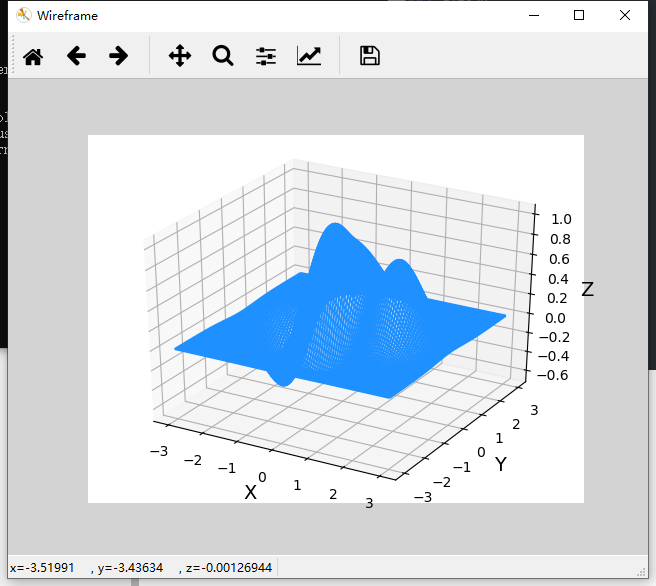The height and width of the screenshot is (586, 656).
Task: Click the window resize grip in status bar
Action: pos(641,572)
